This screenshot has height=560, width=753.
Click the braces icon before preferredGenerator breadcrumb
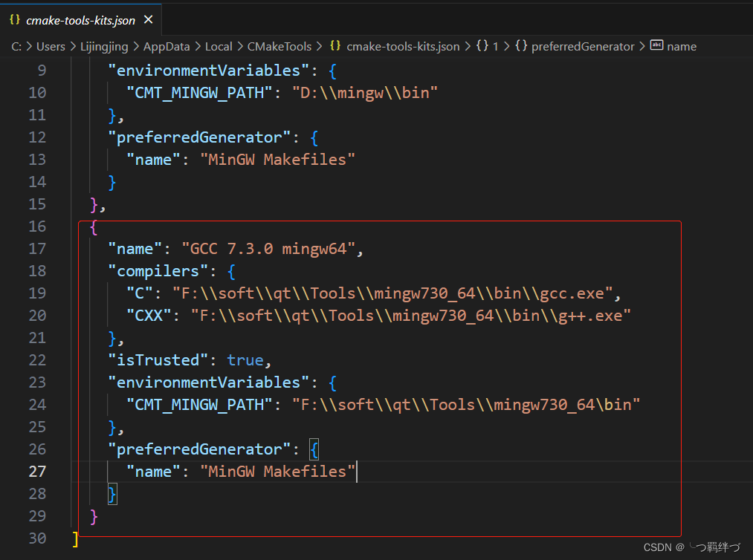(x=521, y=46)
